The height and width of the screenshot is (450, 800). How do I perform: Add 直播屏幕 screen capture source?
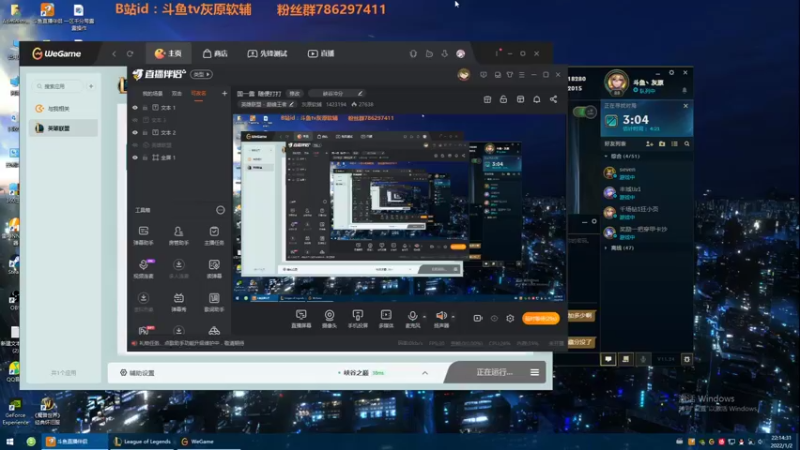pos(301,318)
